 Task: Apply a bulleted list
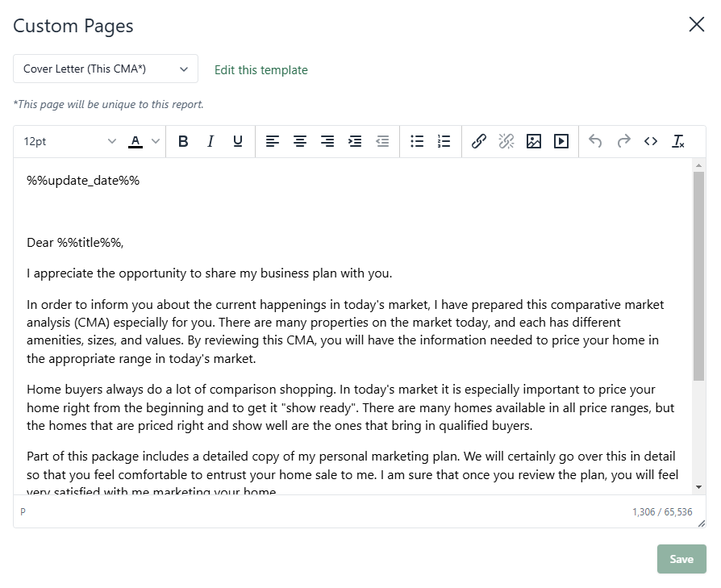point(417,141)
